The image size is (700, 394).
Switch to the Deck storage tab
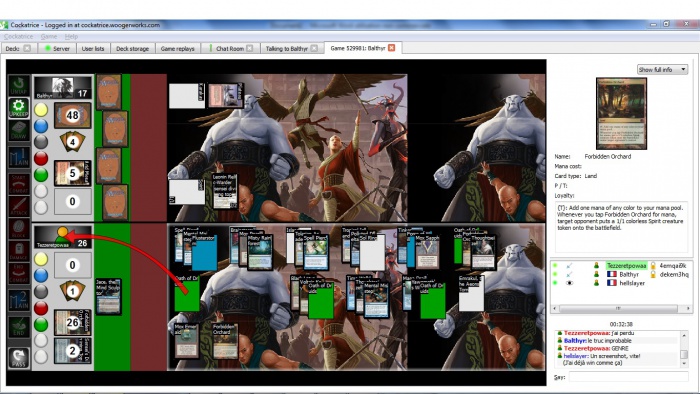(x=133, y=49)
